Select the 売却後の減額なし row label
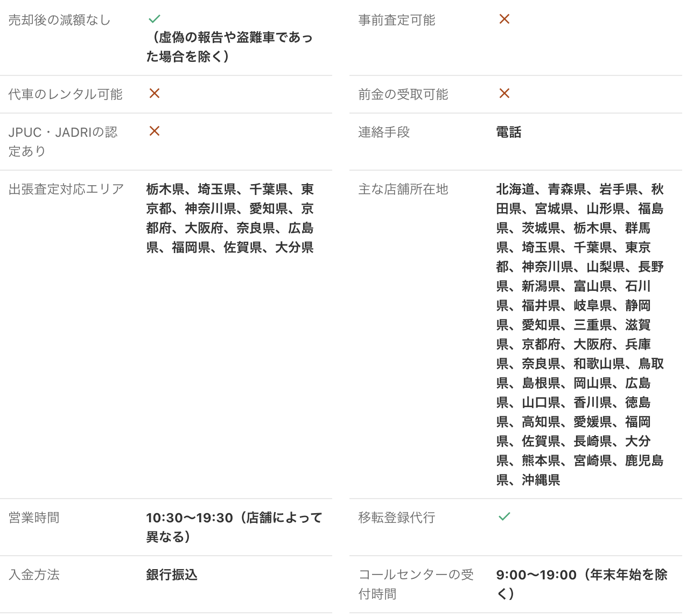Image resolution: width=687 pixels, height=616 pixels. click(x=59, y=20)
